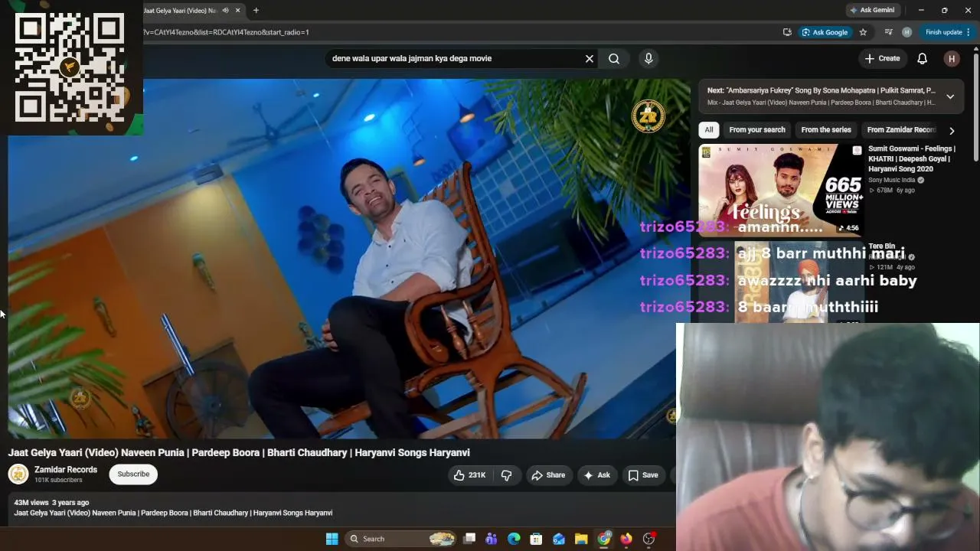
Task: Open the Windows Start menu
Action: pos(332,539)
